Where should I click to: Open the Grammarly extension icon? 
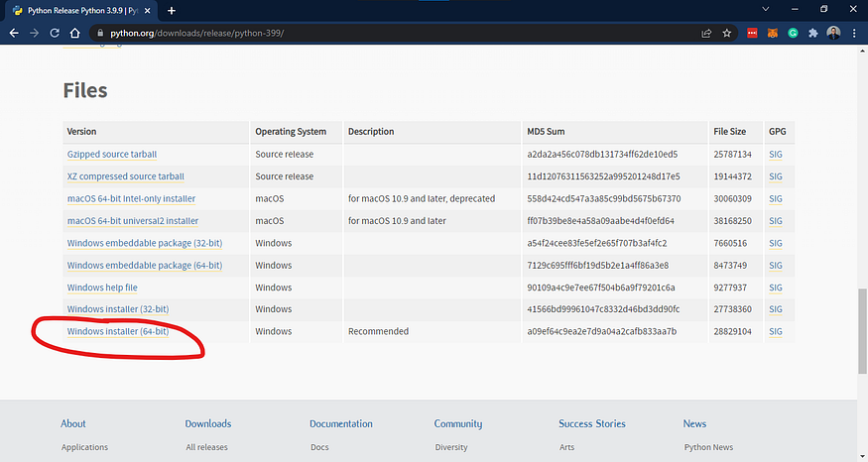pyautogui.click(x=793, y=33)
